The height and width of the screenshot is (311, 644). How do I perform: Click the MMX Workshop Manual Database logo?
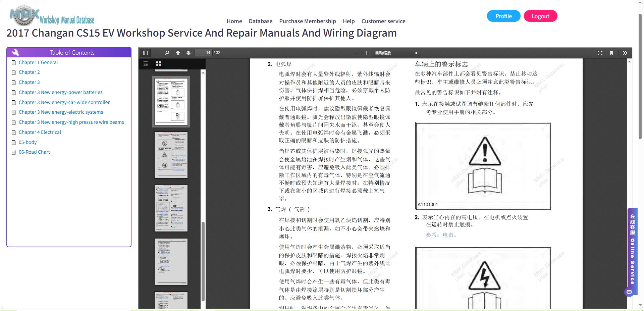tap(52, 15)
